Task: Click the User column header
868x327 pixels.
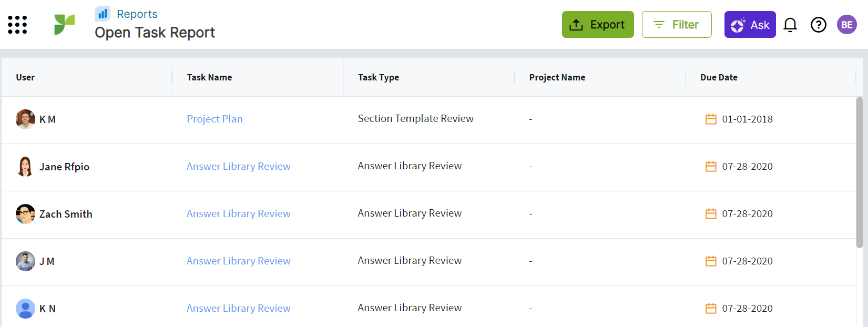Action: (25, 77)
